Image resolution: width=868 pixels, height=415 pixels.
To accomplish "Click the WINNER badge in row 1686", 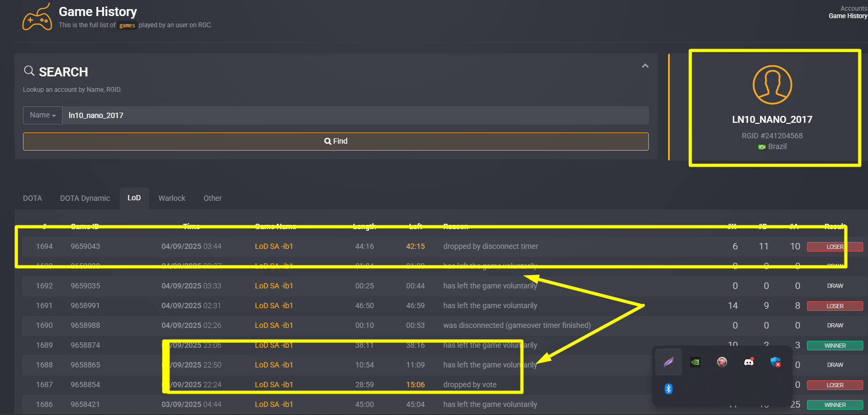I will click(x=835, y=405).
